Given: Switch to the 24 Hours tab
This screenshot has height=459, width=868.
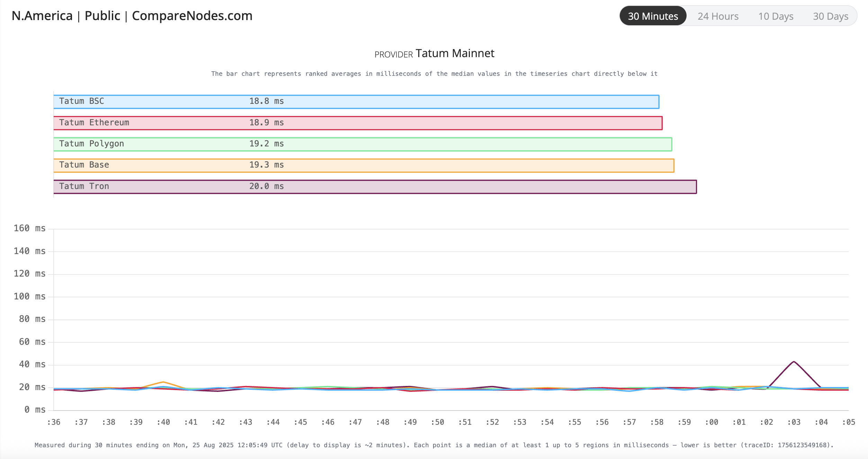Looking at the screenshot, I should [x=718, y=16].
